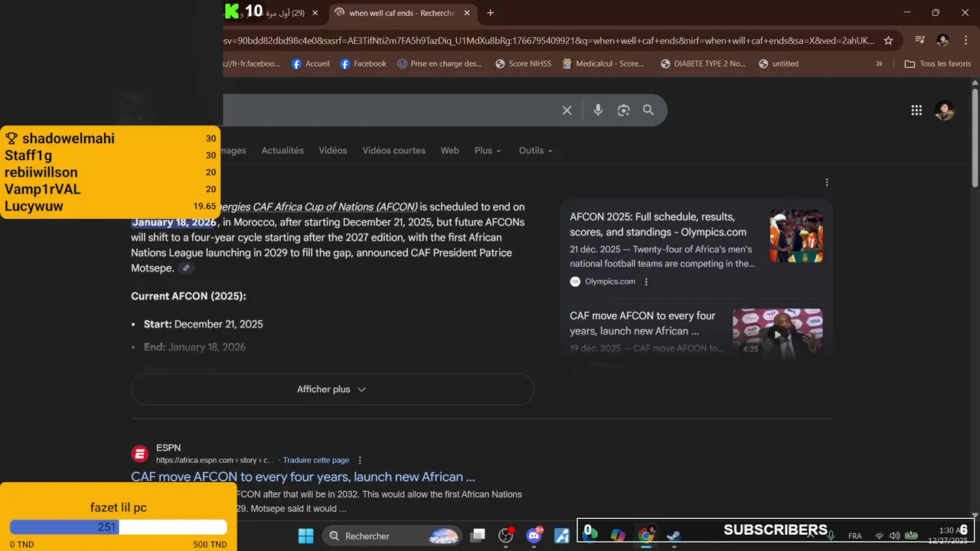Close the 'when well caf ends' tab

click(x=467, y=13)
